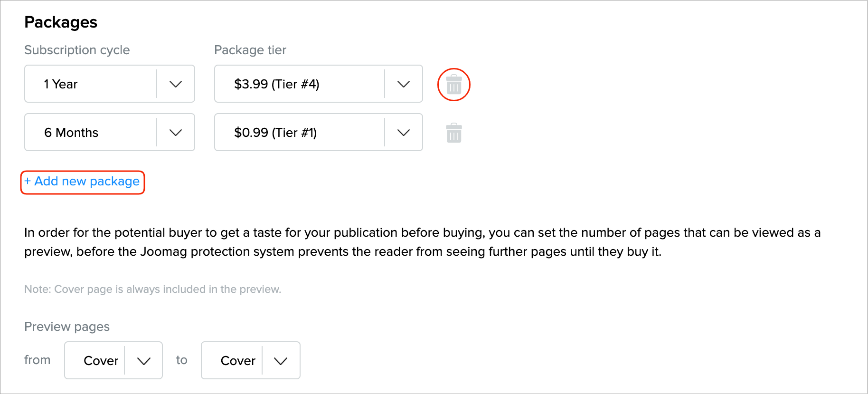The height and width of the screenshot is (395, 868).
Task: Click the chevron arrow on 1 Year dropdown
Action: pyautogui.click(x=175, y=84)
